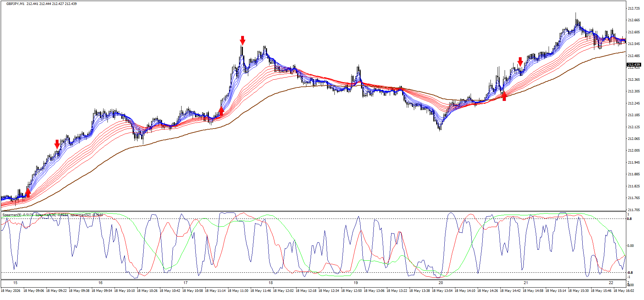Select the red up arrow near 11:14
644x300 pixels.
click(221, 111)
